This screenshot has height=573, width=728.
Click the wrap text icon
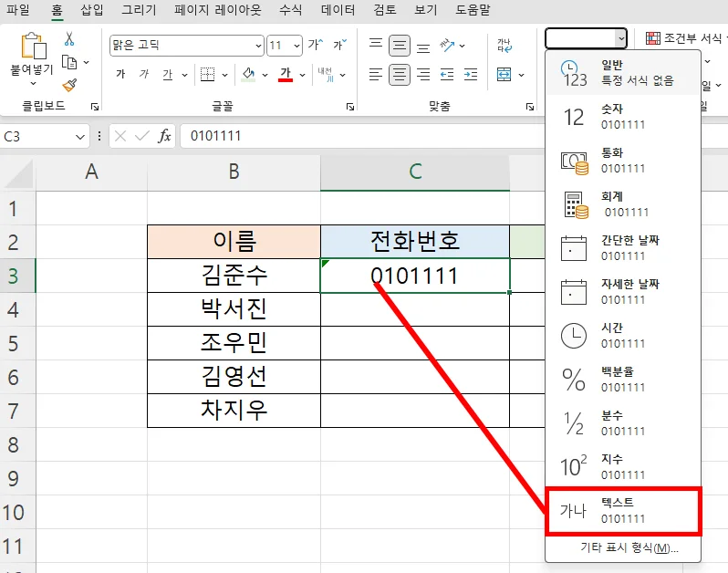[504, 46]
